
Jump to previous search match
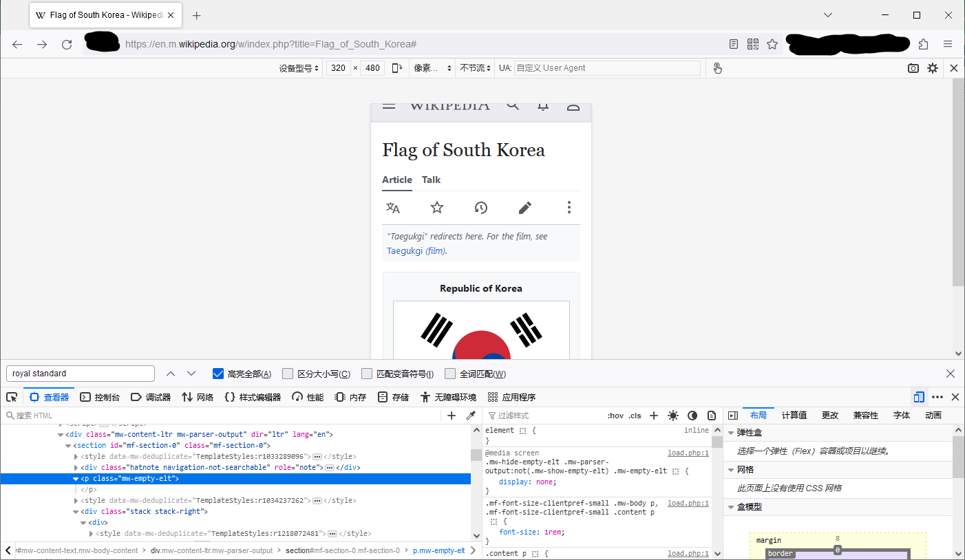(x=171, y=374)
